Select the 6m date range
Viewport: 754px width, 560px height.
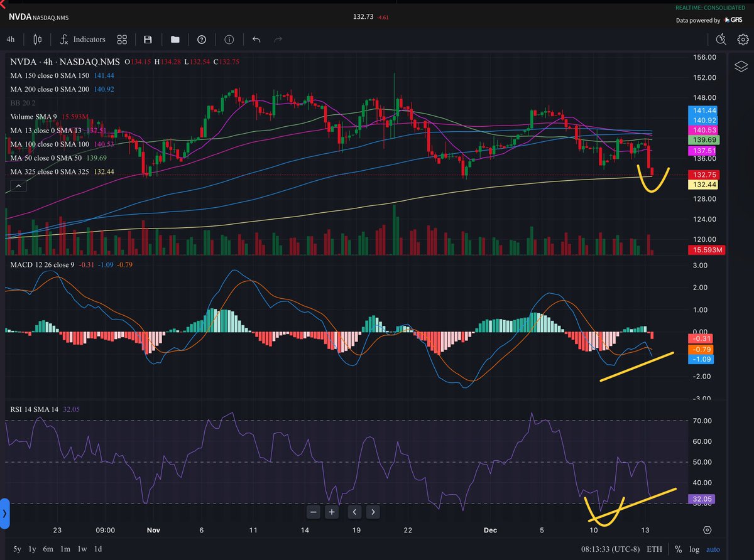(x=48, y=549)
